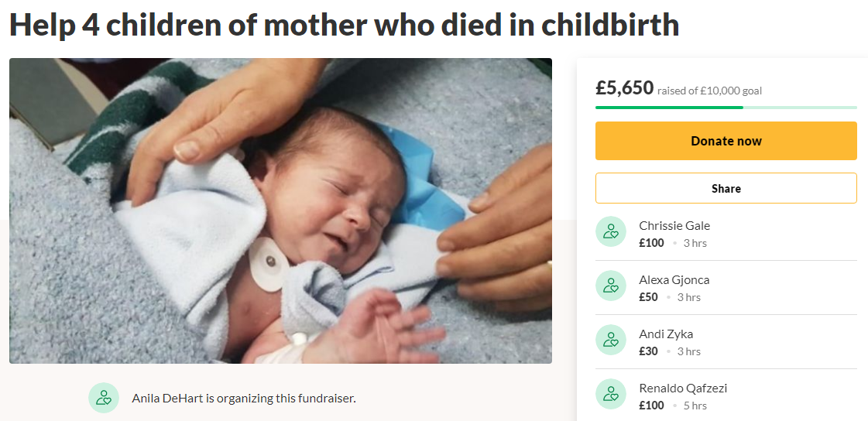Click Chrissie Gale's donor avatar icon
868x421 pixels.
pyautogui.click(x=610, y=231)
